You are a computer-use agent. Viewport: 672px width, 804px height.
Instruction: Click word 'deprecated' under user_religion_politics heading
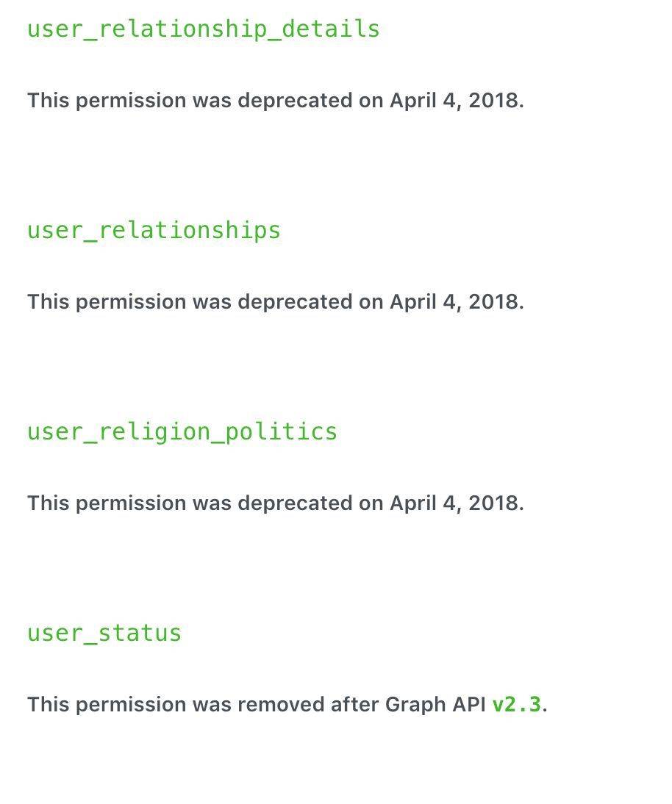click(x=295, y=503)
